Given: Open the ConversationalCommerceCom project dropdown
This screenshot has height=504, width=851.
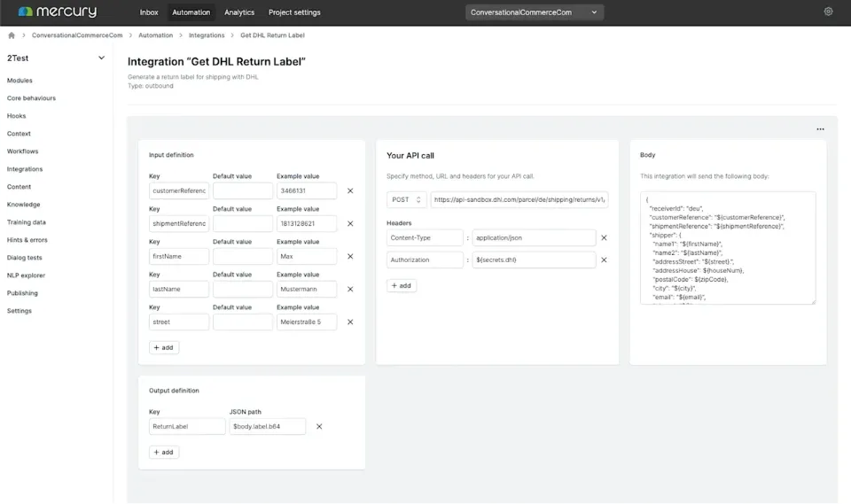Looking at the screenshot, I should pos(534,12).
